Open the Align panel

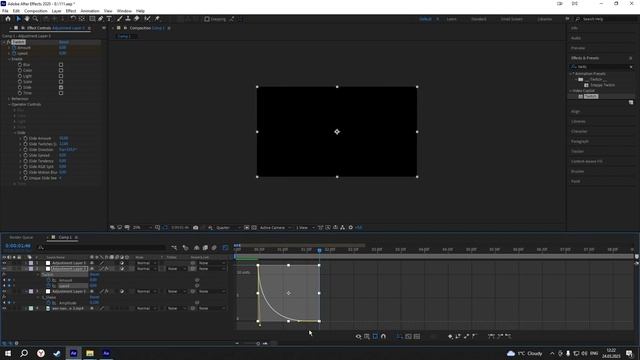coord(576,111)
